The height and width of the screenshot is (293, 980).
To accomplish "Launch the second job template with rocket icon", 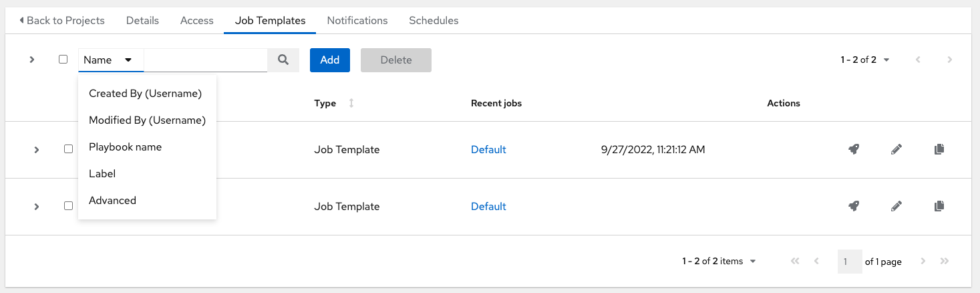I will [x=853, y=207].
